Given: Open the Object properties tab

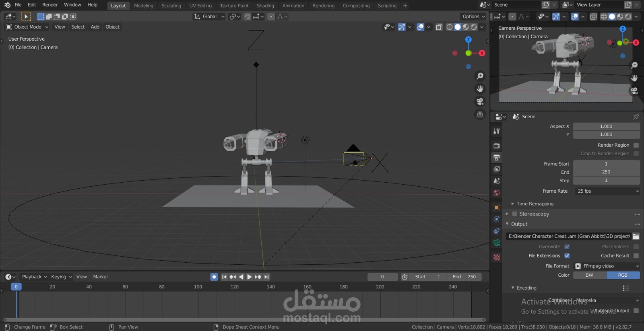Looking at the screenshot, I should pos(497,208).
